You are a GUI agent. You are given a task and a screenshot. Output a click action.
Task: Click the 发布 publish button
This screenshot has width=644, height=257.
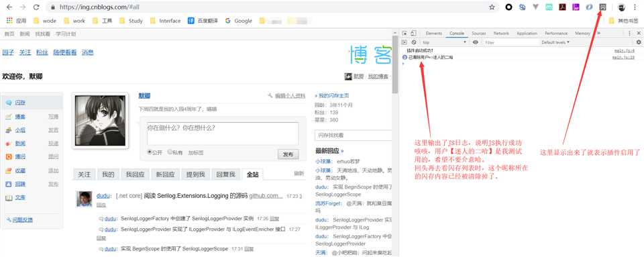tap(288, 154)
